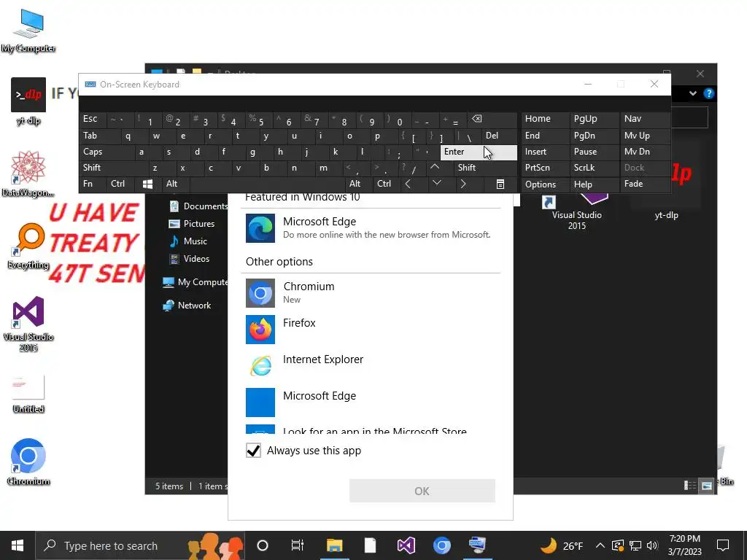Choose Chromium in the Other options list
This screenshot has width=747, height=560.
coord(371,293)
